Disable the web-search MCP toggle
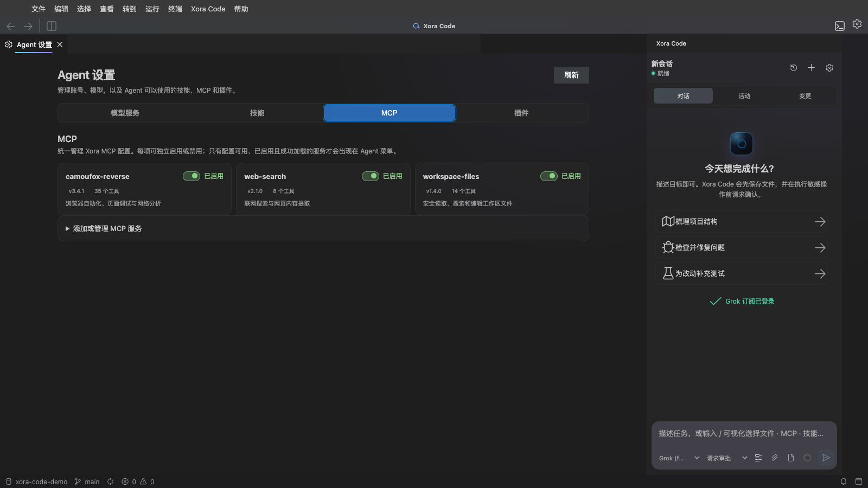Image resolution: width=868 pixels, height=488 pixels. tap(371, 176)
